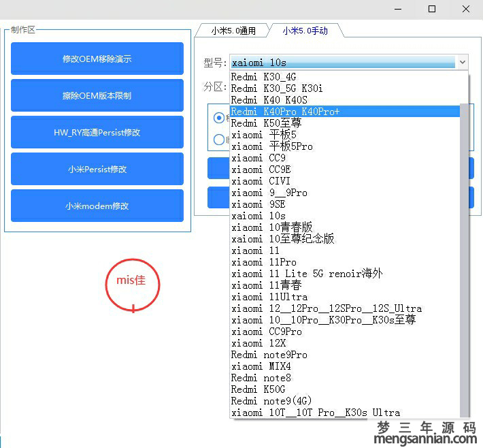Maximize the application window

[432, 9]
